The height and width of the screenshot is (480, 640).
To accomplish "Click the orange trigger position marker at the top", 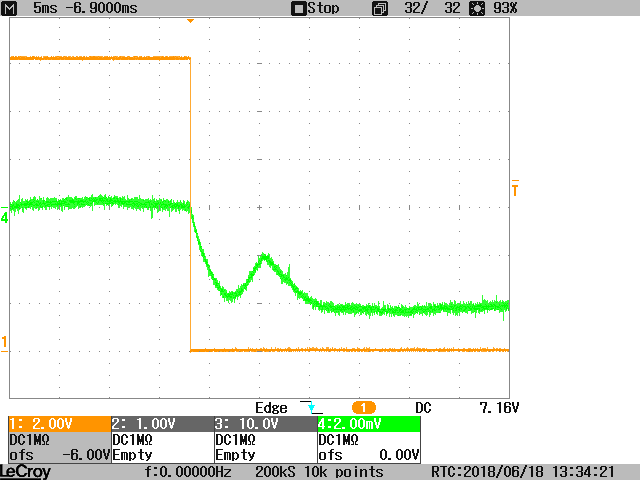I will [190, 20].
